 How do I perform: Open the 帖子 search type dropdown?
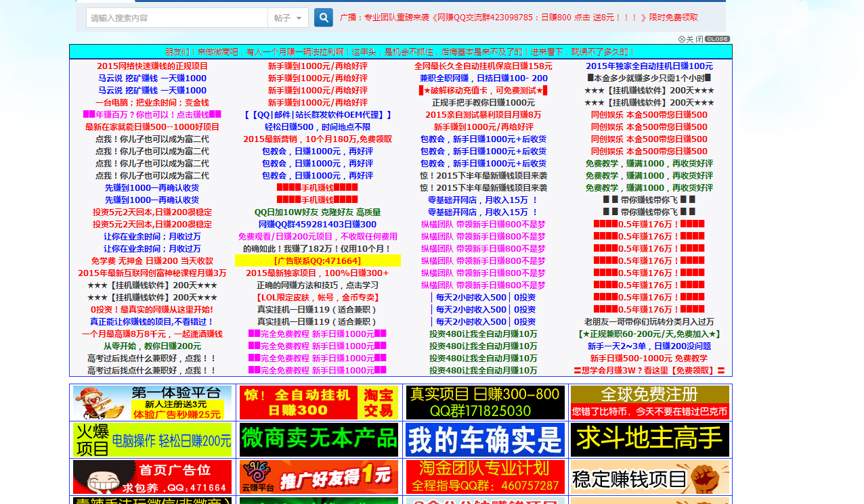288,18
